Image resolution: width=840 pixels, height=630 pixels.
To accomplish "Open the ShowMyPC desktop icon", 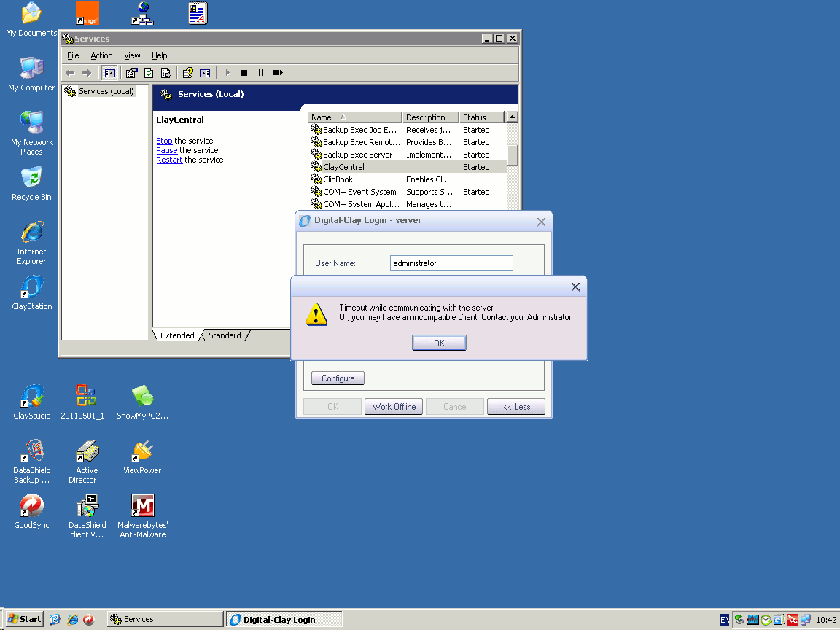I will click(x=142, y=402).
